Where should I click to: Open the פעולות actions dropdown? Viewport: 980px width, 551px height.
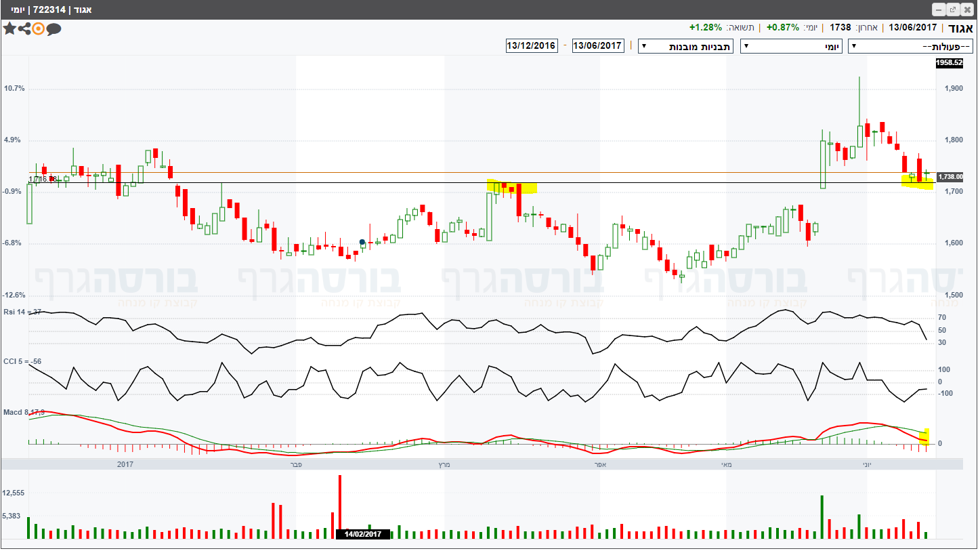tap(911, 46)
